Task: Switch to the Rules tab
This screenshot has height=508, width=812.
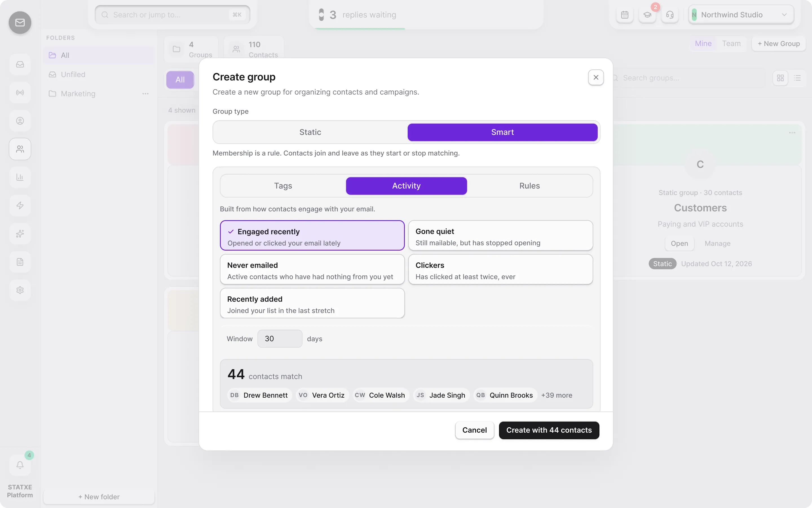Action: 529,186
